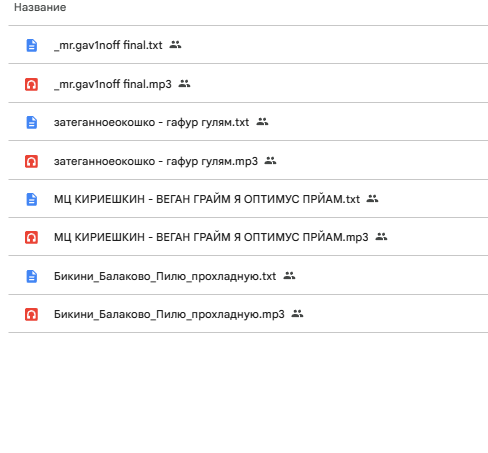Click audio icon of затеганноеокошко - гафур гулям.mp3
This screenshot has width=488, height=453.
[31, 161]
